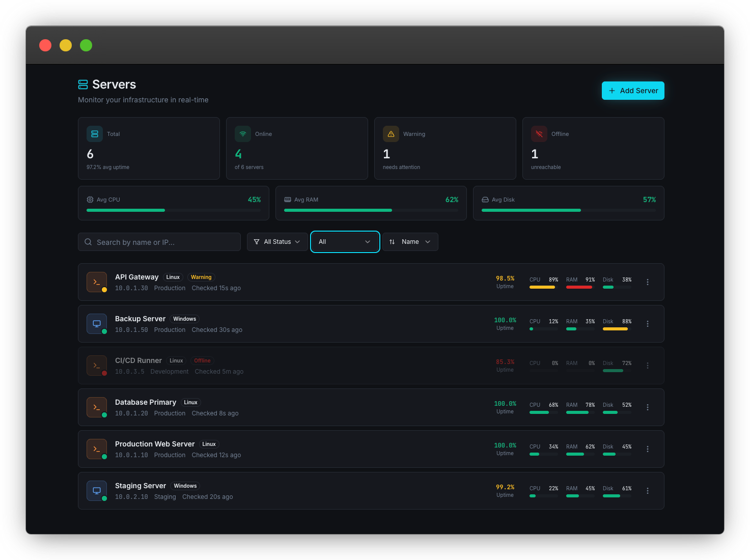The image size is (750, 560).
Task: Click the Avg RAM progress bar
Action: (371, 210)
